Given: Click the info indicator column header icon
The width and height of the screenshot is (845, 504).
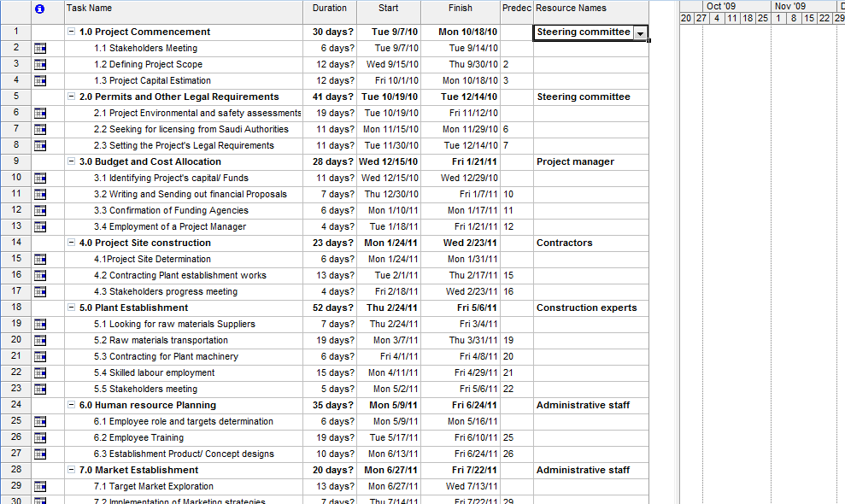Looking at the screenshot, I should tap(39, 9).
